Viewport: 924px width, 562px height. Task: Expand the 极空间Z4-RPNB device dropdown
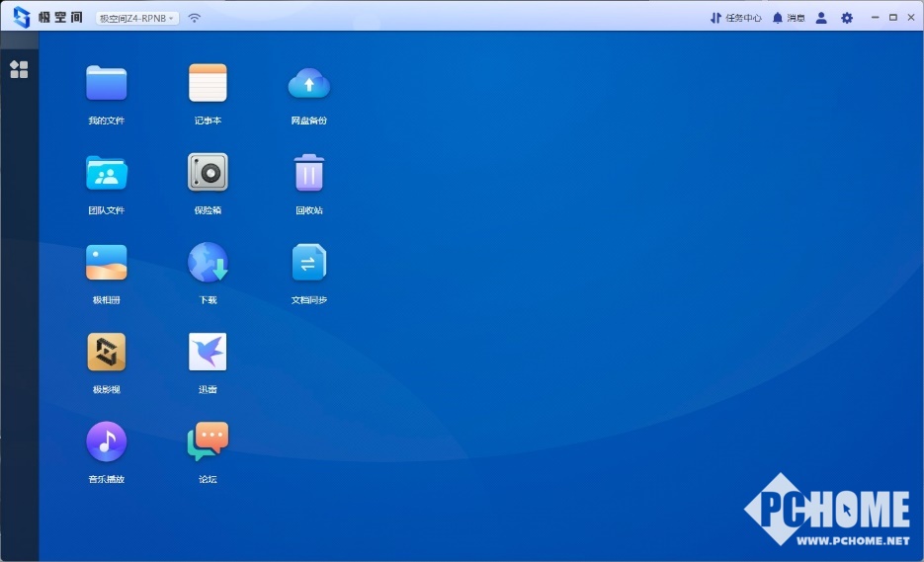click(136, 18)
